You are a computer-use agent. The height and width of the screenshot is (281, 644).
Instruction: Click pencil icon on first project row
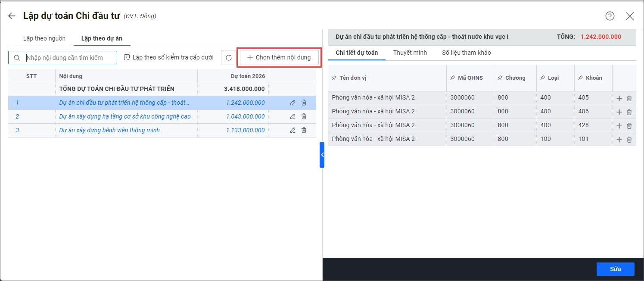pos(293,103)
